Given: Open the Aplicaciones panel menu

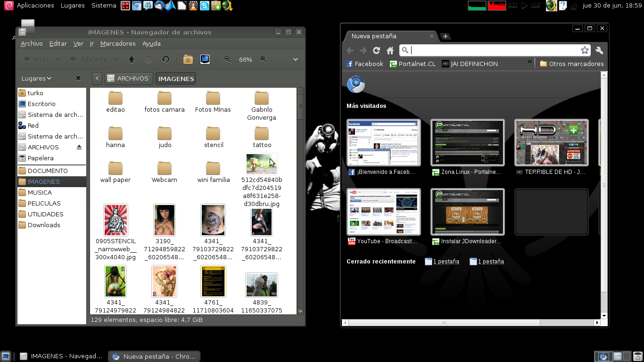Looking at the screenshot, I should pos(35,6).
